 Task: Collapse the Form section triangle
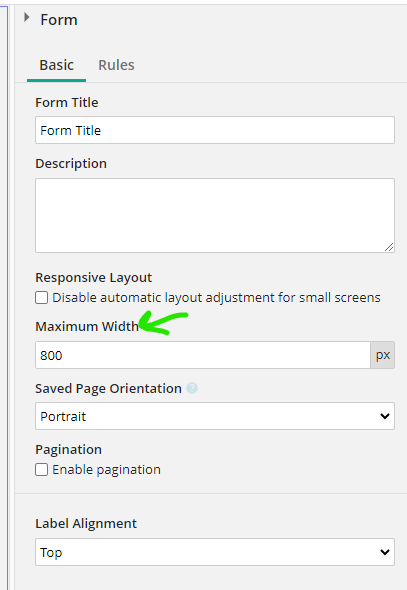(26, 17)
